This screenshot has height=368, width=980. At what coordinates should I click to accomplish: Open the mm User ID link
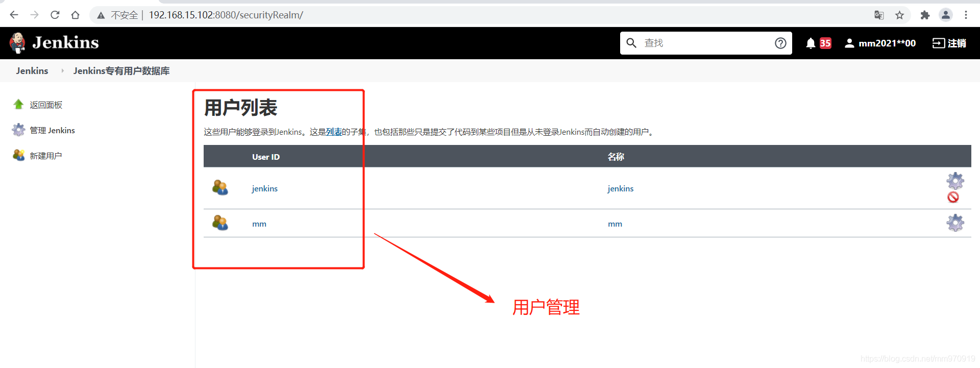pyautogui.click(x=259, y=224)
